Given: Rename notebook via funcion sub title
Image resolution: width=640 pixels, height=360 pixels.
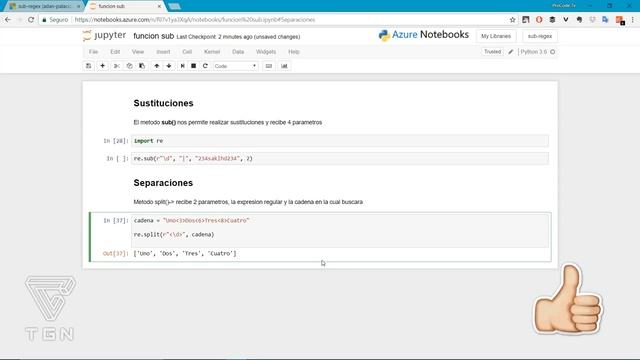Looking at the screenshot, I should 153,36.
